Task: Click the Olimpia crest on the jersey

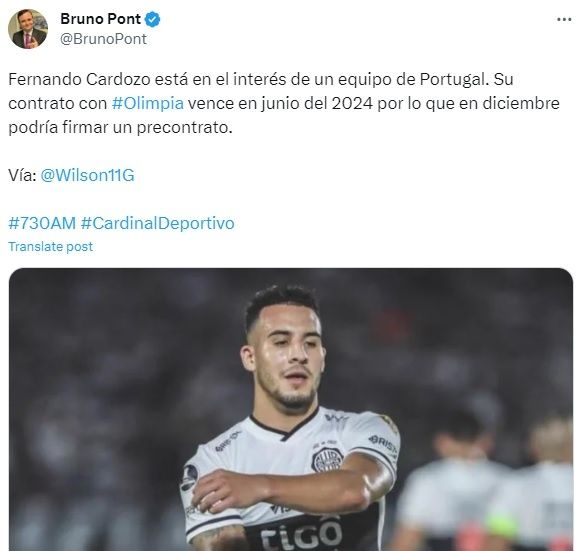Action: [327, 460]
